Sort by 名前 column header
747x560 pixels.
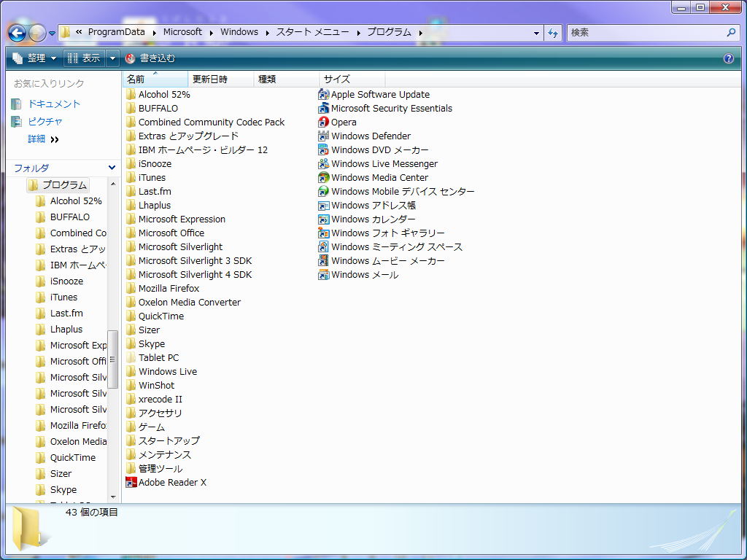(155, 79)
